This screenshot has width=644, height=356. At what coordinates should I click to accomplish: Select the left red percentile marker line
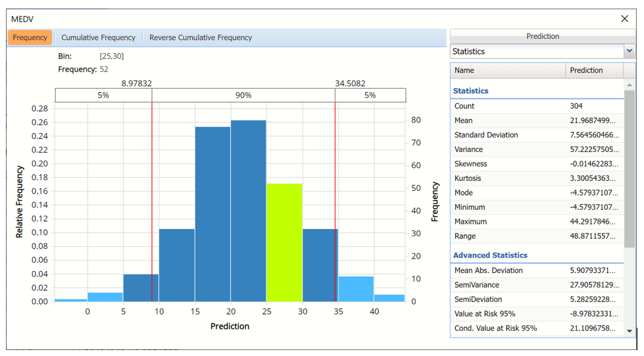152,197
